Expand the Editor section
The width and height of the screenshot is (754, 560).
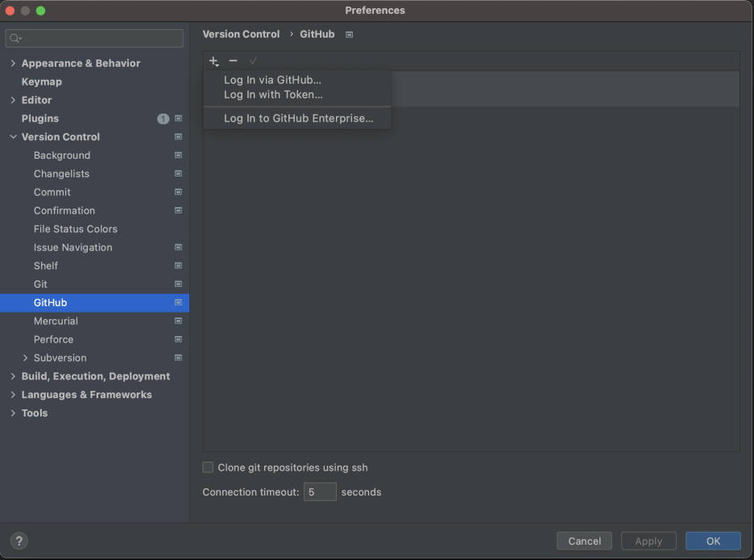13,100
